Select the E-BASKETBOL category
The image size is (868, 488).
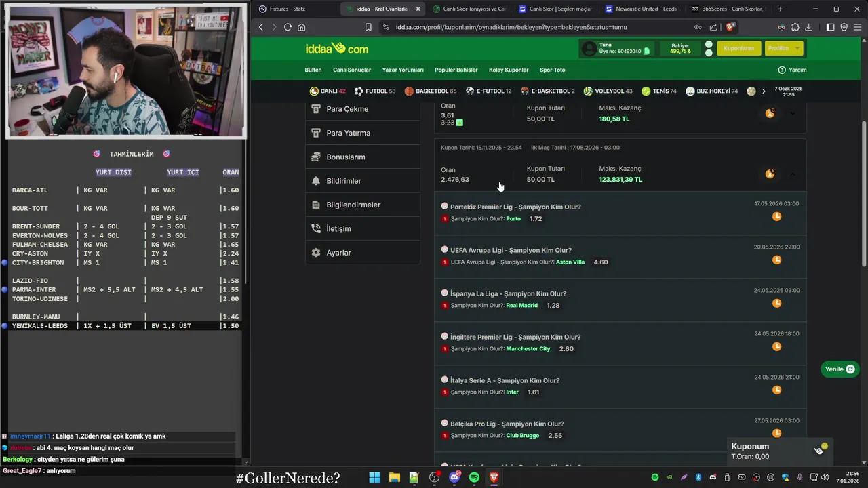[547, 91]
